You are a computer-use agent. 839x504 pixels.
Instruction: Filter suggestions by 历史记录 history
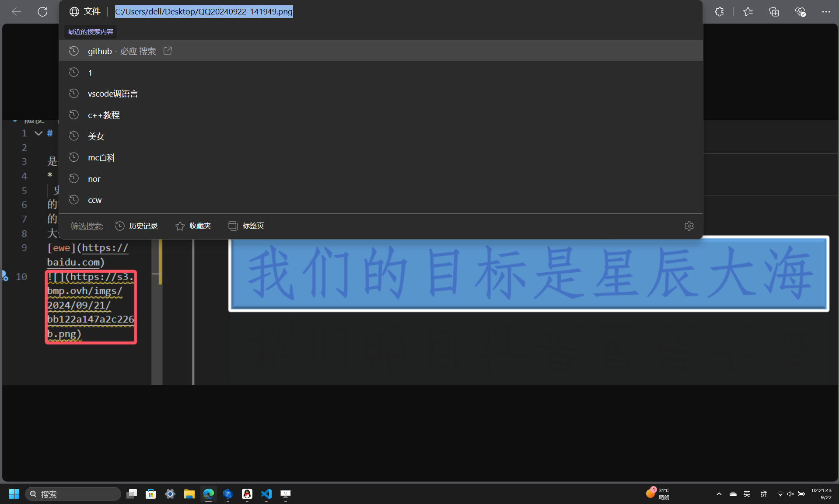[136, 226]
